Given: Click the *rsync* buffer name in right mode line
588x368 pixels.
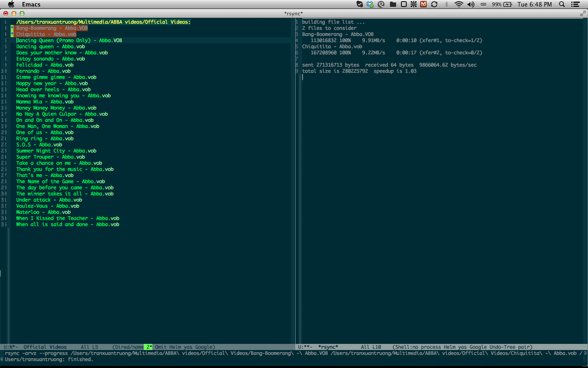Looking at the screenshot, I should pyautogui.click(x=328, y=347).
